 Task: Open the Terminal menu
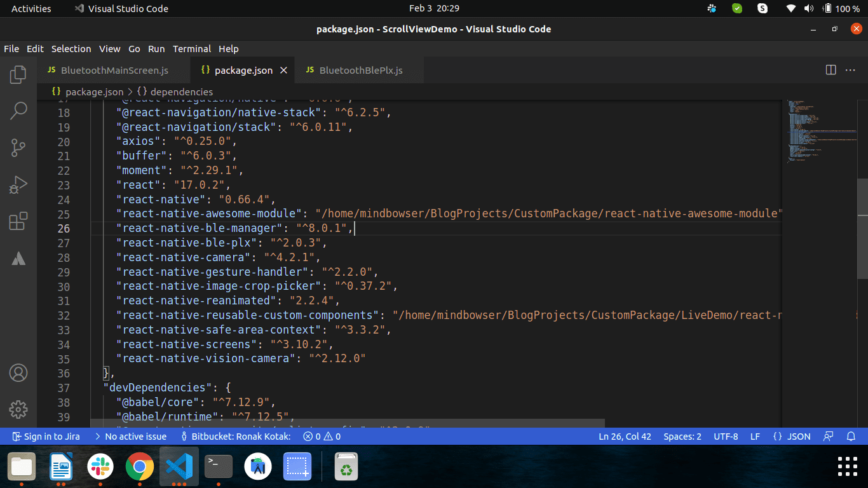[192, 49]
